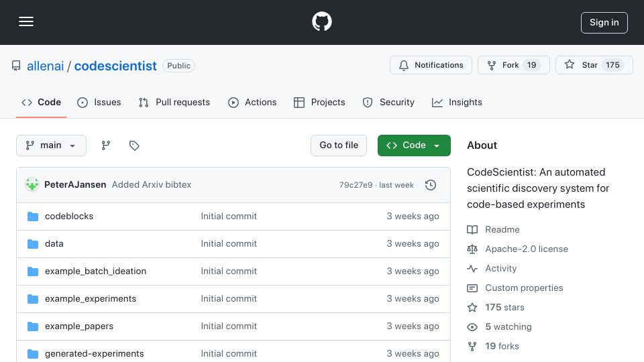Viewport: 644px width, 362px height.
Task: Click the Sign in button
Action: point(604,23)
